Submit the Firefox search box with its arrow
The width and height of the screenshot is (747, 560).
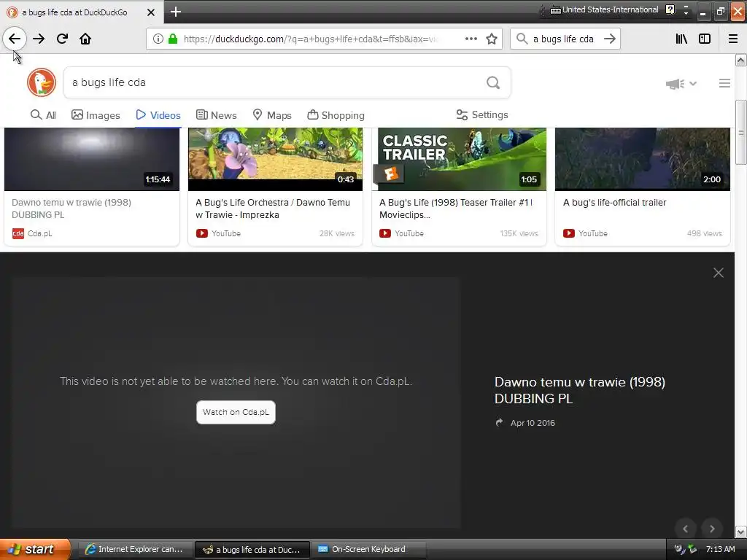pos(610,39)
